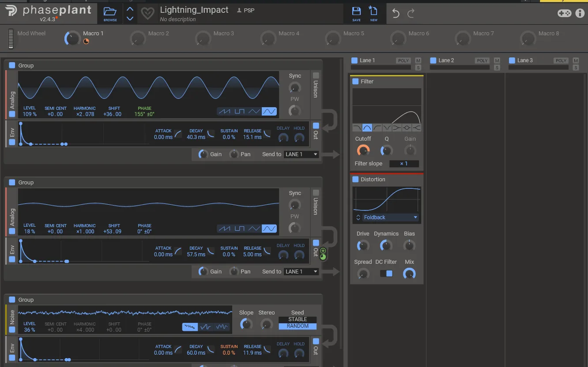This screenshot has width=588, height=367.
Task: Select STABLE seed option in Noise generator
Action: click(298, 319)
